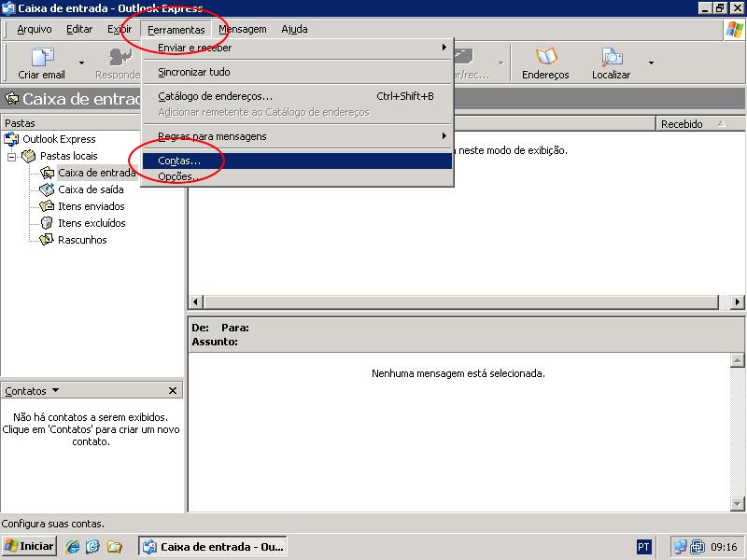The width and height of the screenshot is (747, 560).
Task: Sort messages by the Recebido column
Action: coord(701,124)
